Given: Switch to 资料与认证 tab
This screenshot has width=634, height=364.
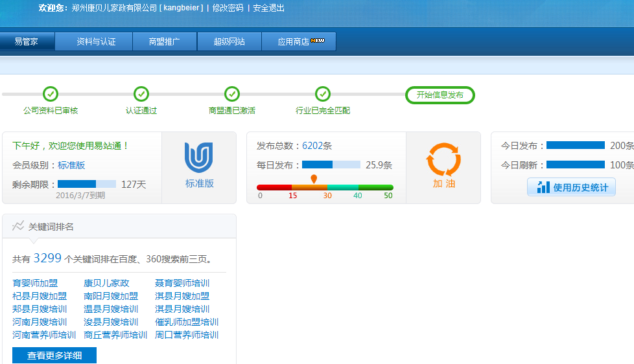Looking at the screenshot, I should 94,41.
